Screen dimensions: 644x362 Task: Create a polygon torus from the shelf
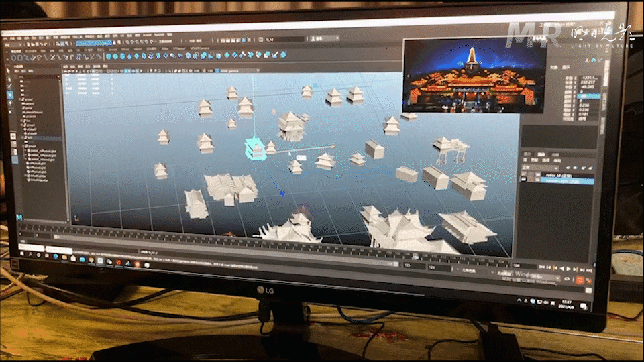coord(144,56)
